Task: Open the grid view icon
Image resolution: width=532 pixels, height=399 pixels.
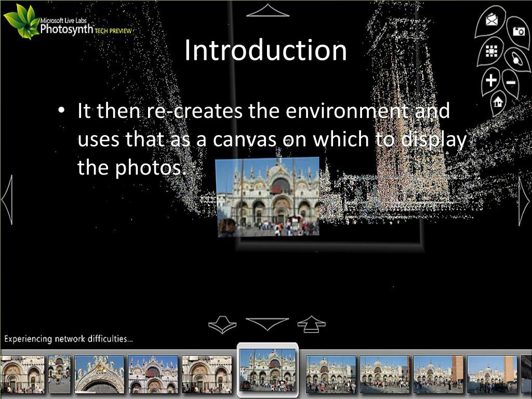Action: coord(491,51)
